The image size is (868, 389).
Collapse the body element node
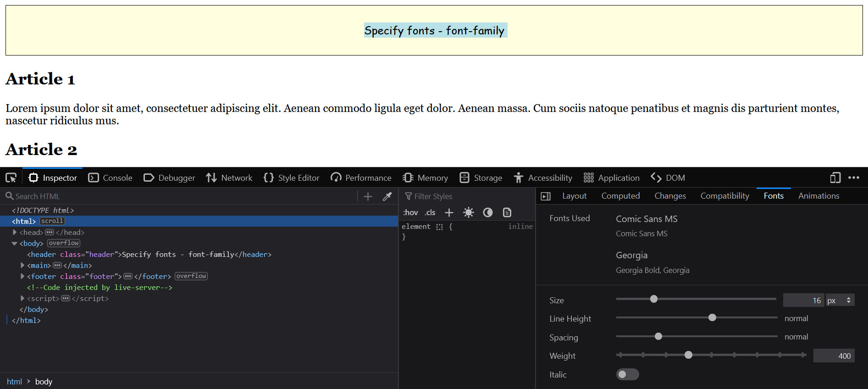[x=15, y=244]
